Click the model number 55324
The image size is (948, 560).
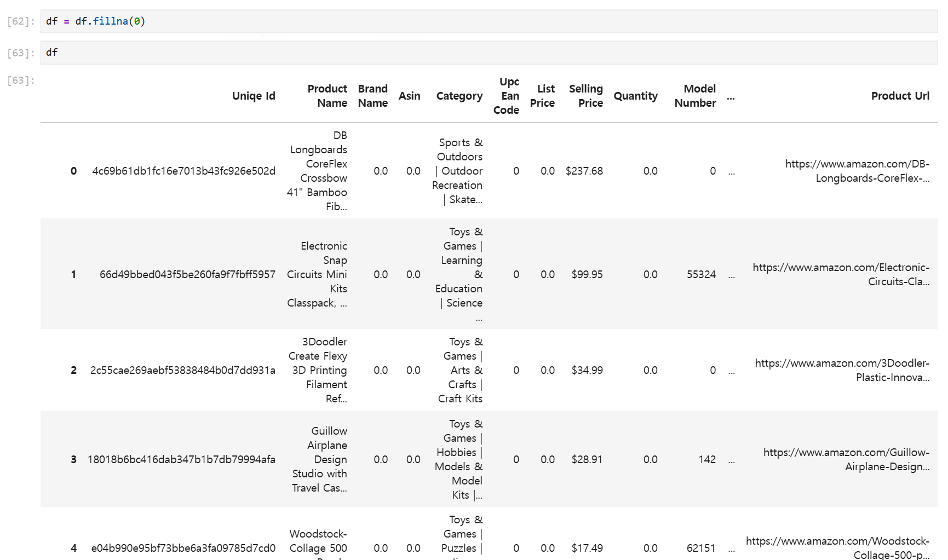pos(701,274)
